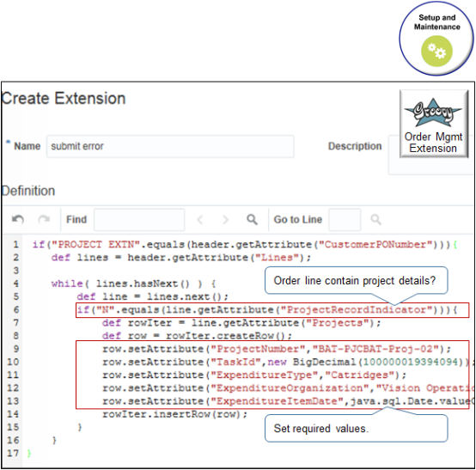
Task: Click the redo arrow in the editor toolbar
Action: 44,219
